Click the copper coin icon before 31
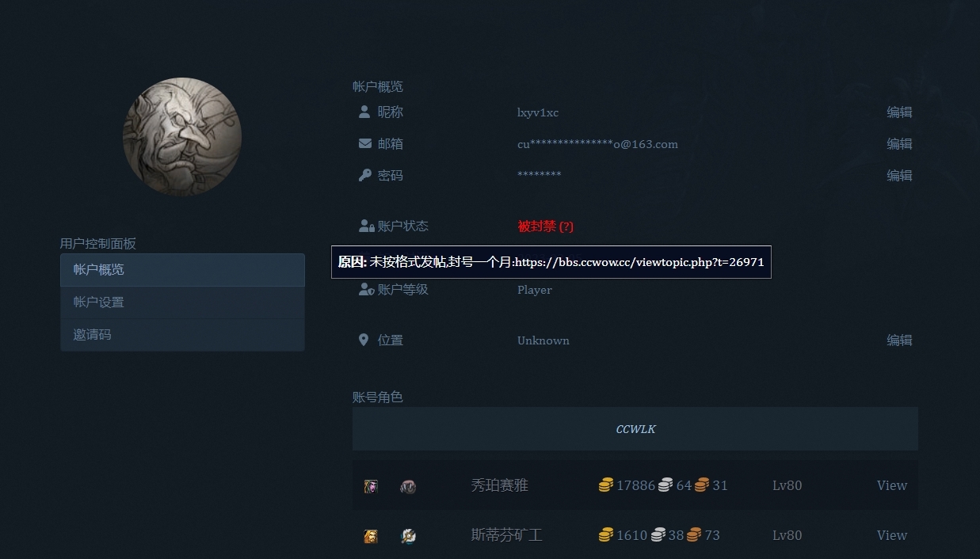This screenshot has height=559, width=980. [702, 485]
